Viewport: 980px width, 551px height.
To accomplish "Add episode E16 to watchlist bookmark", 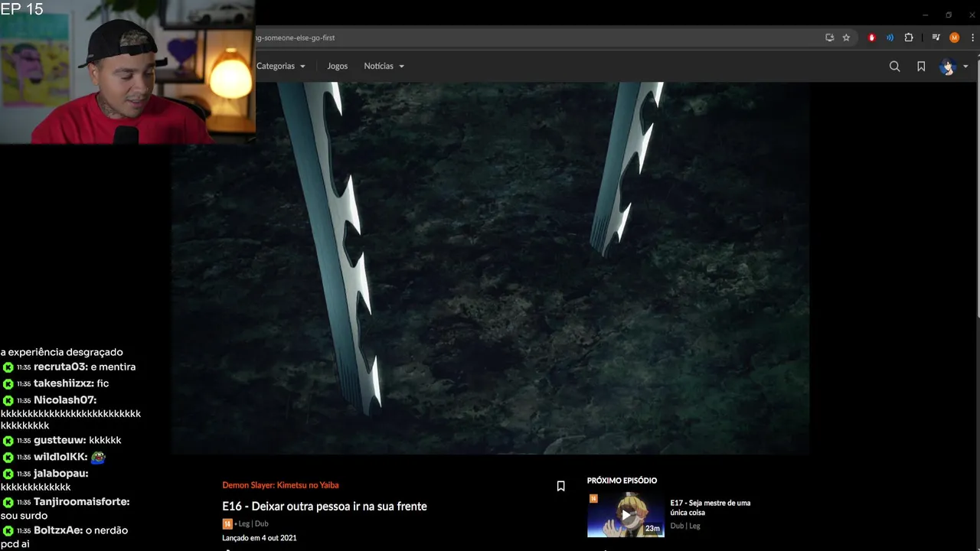I will pos(560,486).
